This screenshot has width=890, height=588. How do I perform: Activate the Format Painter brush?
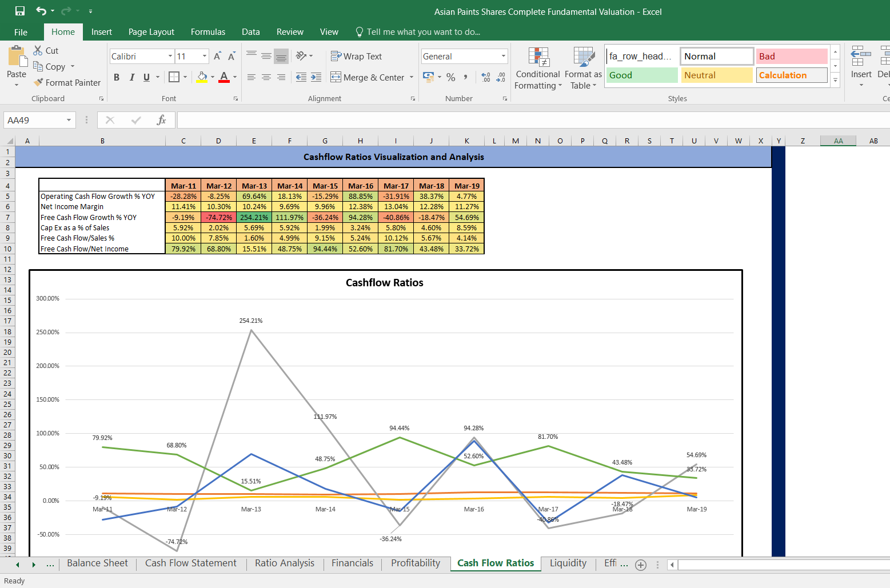(x=38, y=82)
